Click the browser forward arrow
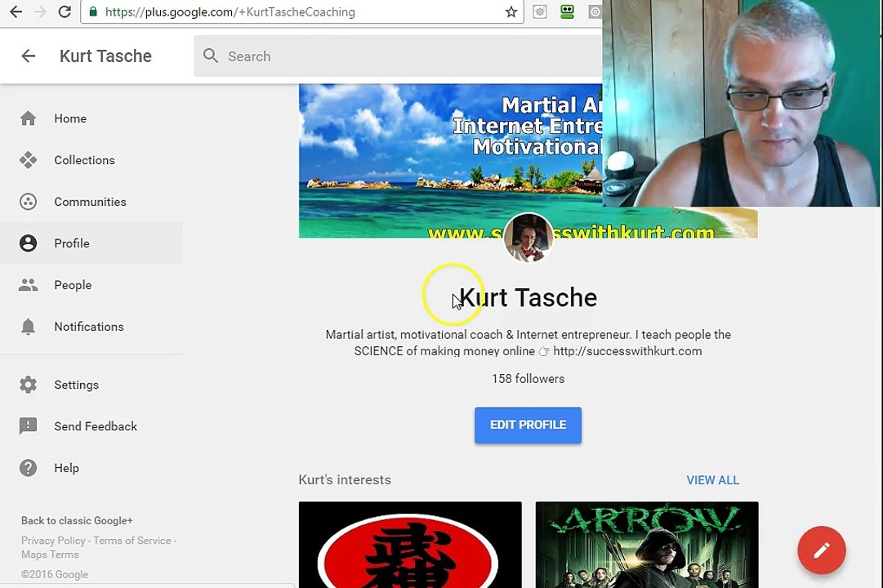Screen dimensions: 883x588 40,11
